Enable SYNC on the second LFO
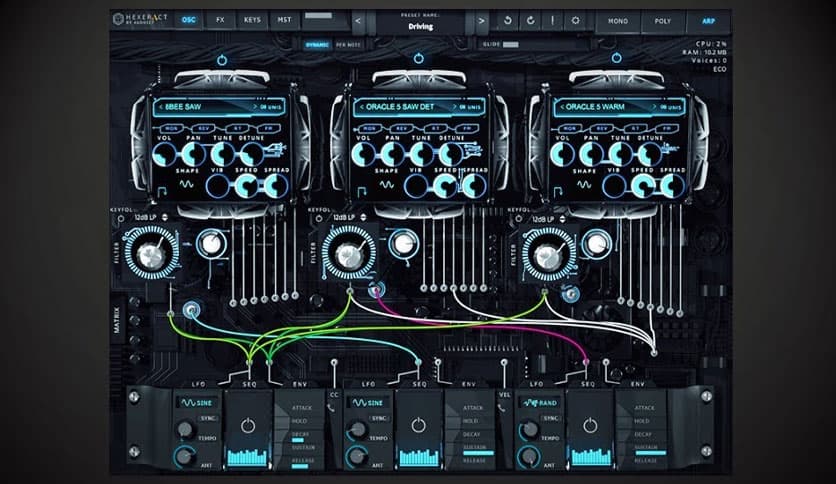Viewport: 836px width, 484px height. point(379,418)
